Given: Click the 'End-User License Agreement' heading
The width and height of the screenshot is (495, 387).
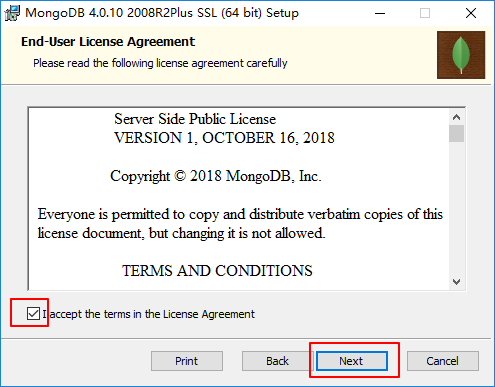Looking at the screenshot, I should (x=108, y=42).
